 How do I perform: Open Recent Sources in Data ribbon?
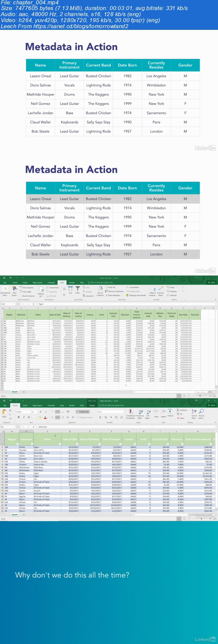(x=27, y=296)
